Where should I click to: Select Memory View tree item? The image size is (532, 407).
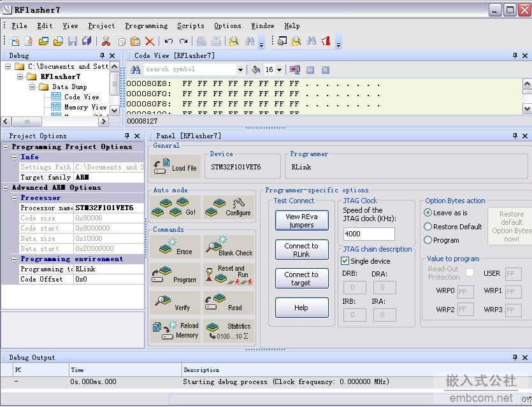(x=85, y=107)
